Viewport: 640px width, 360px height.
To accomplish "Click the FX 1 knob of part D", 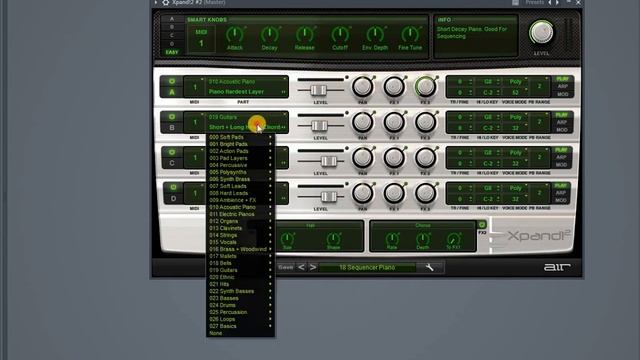I will [x=394, y=193].
